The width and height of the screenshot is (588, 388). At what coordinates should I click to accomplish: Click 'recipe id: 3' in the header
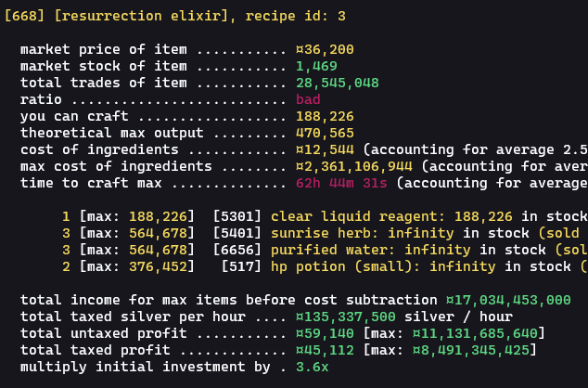click(296, 16)
